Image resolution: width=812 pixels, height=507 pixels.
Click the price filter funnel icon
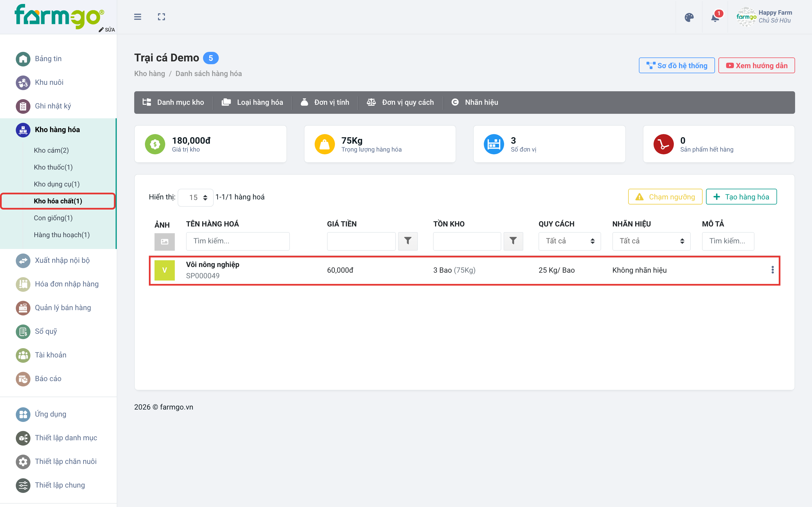(408, 241)
